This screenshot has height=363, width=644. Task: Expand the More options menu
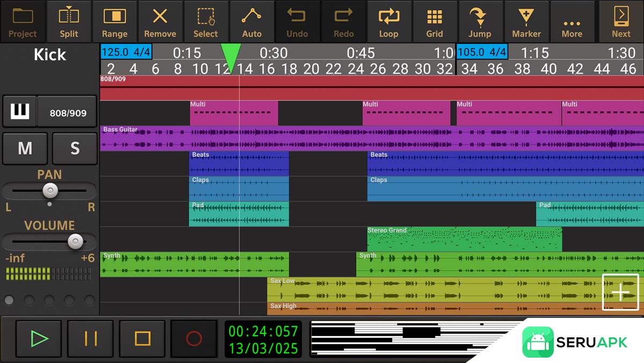(572, 22)
